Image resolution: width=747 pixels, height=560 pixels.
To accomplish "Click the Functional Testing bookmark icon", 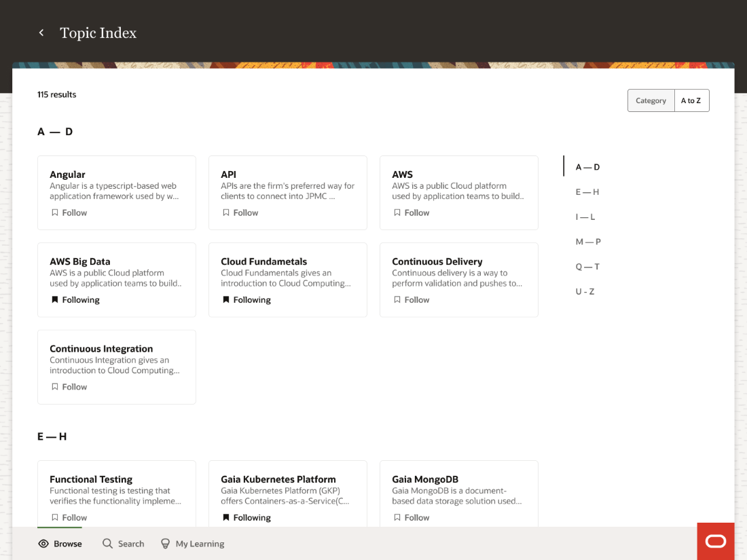I will [x=55, y=517].
